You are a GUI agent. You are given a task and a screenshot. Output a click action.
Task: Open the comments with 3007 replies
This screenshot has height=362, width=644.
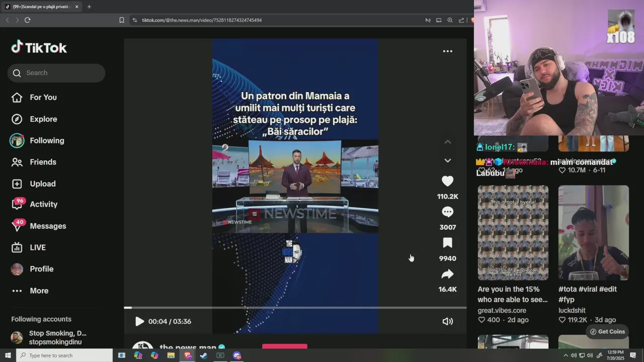[447, 212]
